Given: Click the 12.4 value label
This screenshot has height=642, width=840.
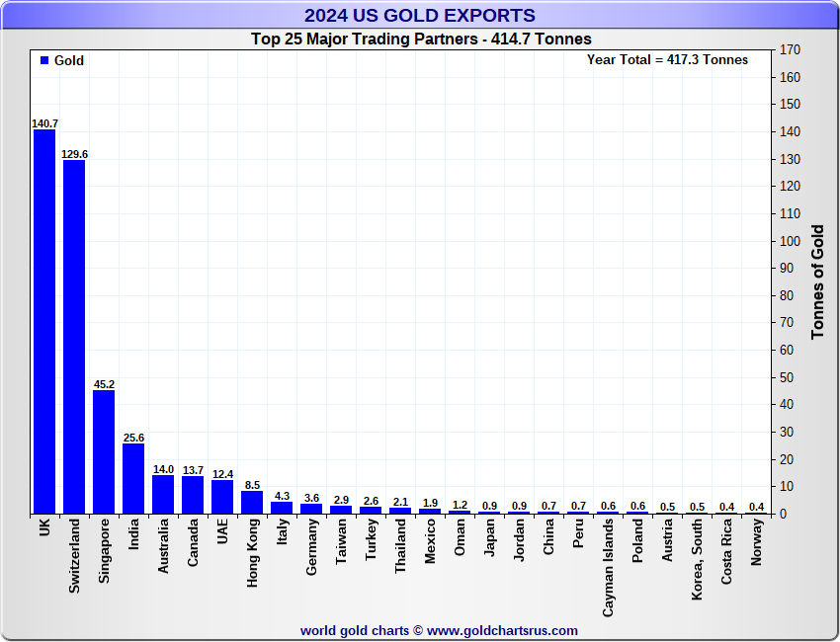Looking at the screenshot, I should [x=223, y=474].
